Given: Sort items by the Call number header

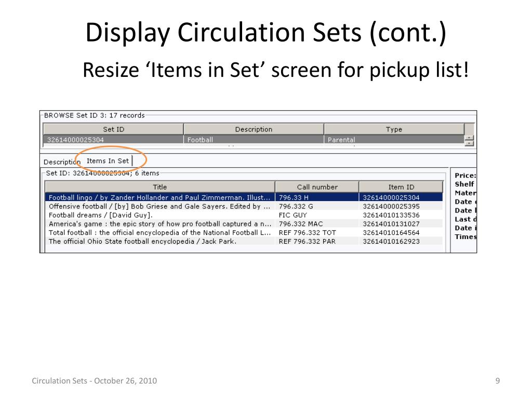Looking at the screenshot, I should click(x=317, y=187).
